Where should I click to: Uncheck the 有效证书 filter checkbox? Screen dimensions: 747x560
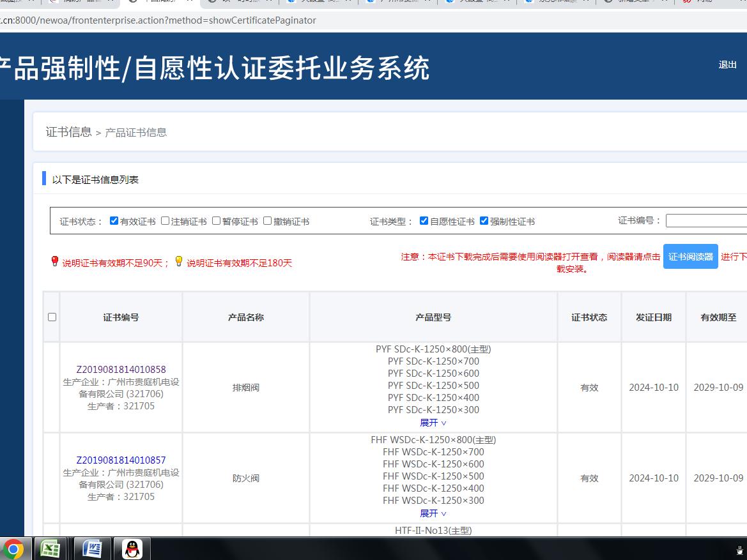[x=114, y=220]
